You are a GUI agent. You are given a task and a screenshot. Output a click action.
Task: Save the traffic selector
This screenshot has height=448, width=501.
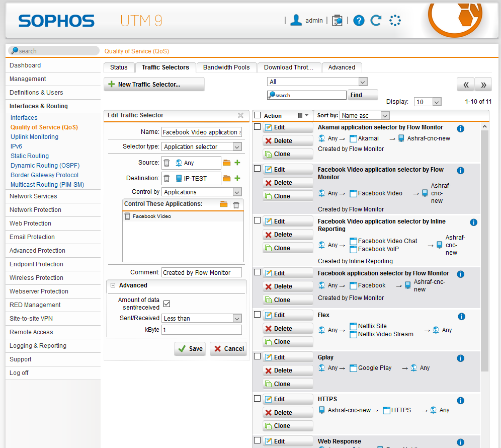pyautogui.click(x=190, y=349)
